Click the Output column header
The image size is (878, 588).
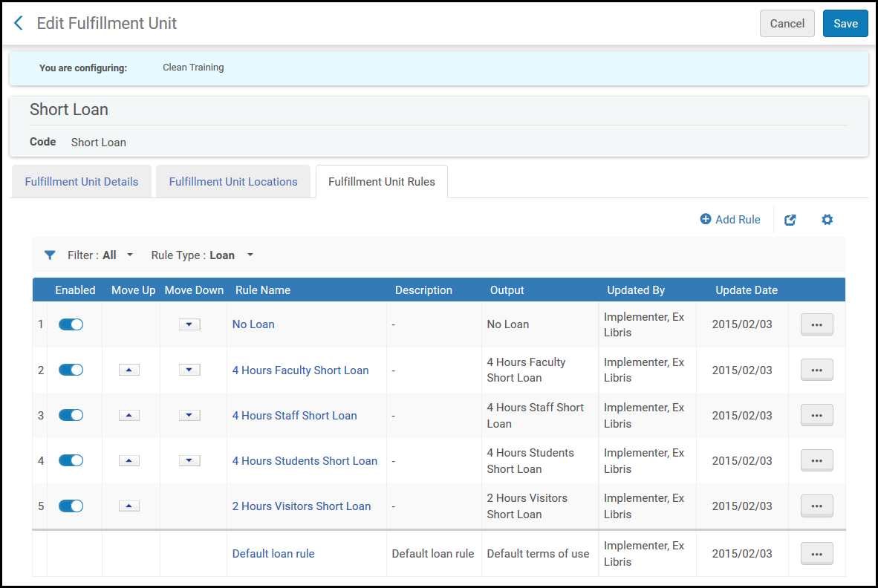tap(507, 290)
